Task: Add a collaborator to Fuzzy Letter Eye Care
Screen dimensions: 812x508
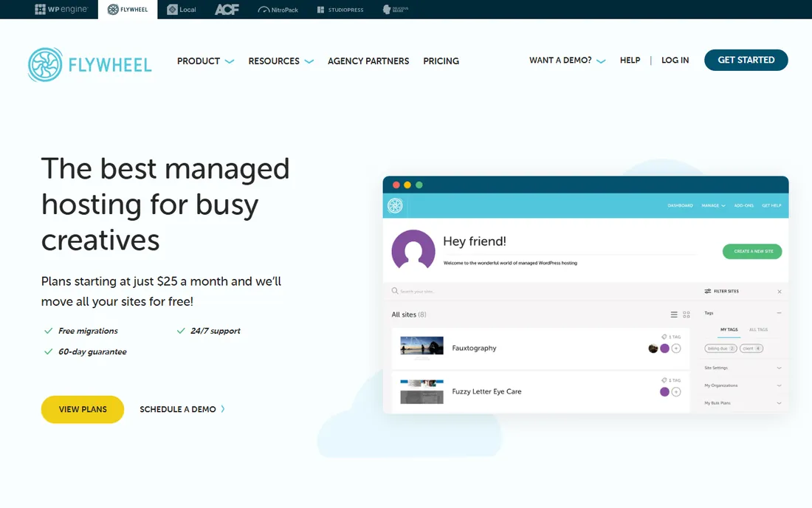Action: click(x=676, y=392)
